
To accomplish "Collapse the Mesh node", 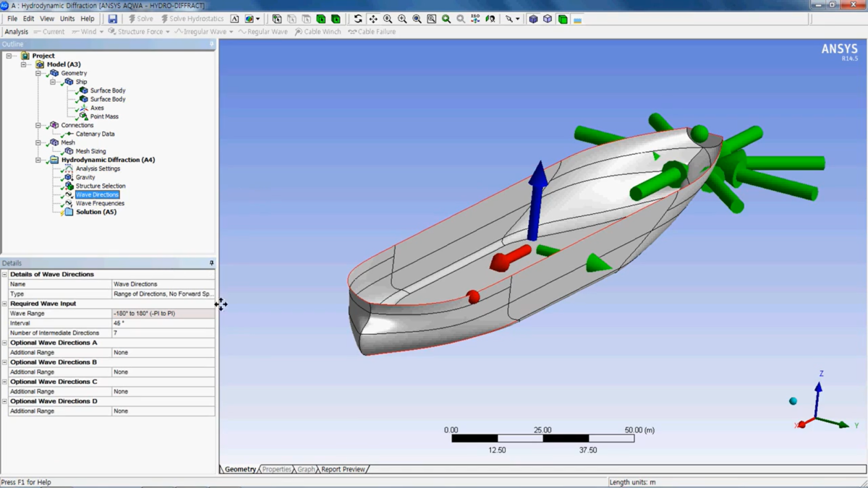I will [x=38, y=142].
